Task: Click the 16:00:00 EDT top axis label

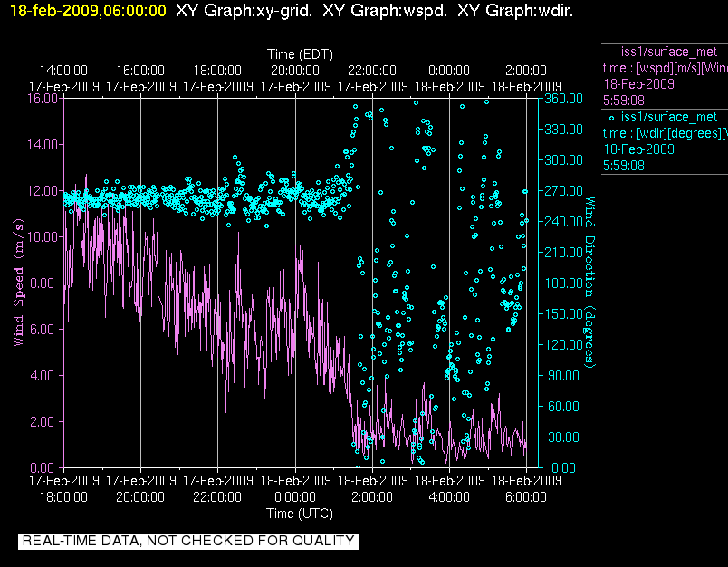Action: [x=140, y=71]
